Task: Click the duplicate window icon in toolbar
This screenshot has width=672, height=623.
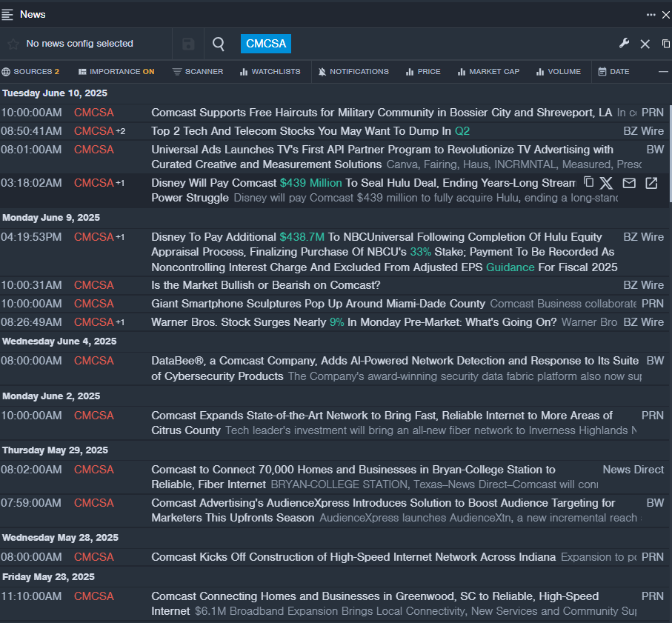Action: pos(665,44)
